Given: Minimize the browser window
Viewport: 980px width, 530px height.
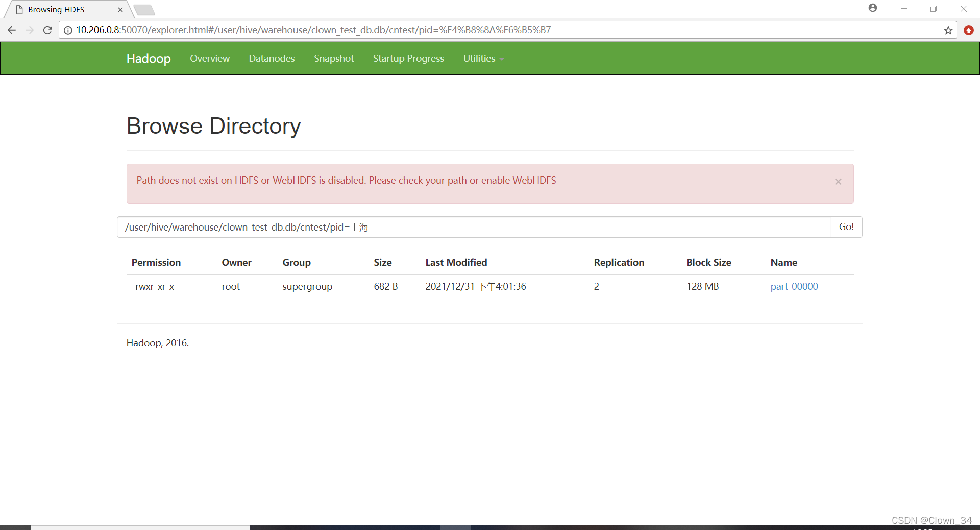Looking at the screenshot, I should point(903,9).
